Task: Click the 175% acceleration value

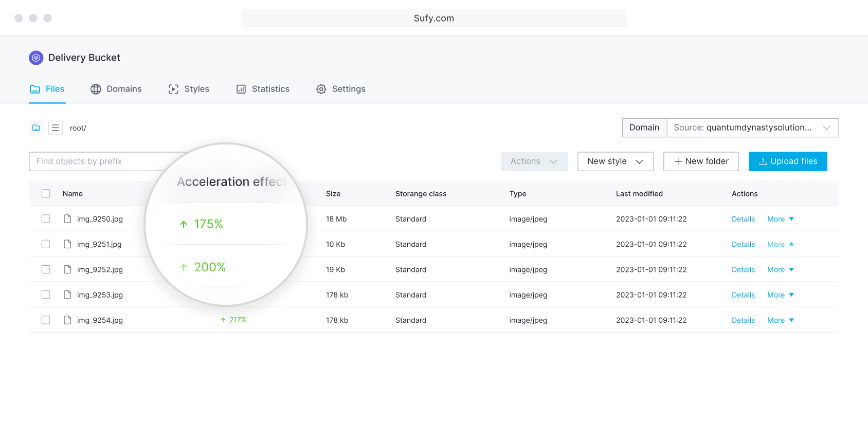Action: [208, 224]
